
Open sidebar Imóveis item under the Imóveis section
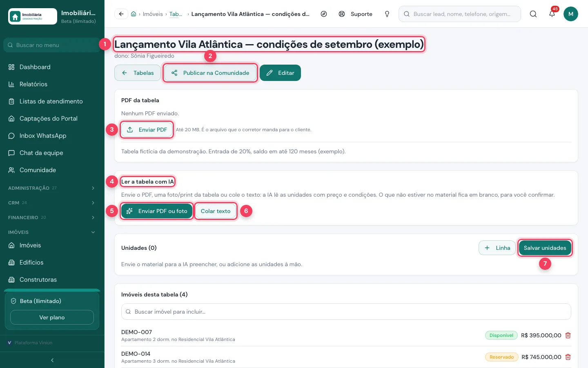52,245
